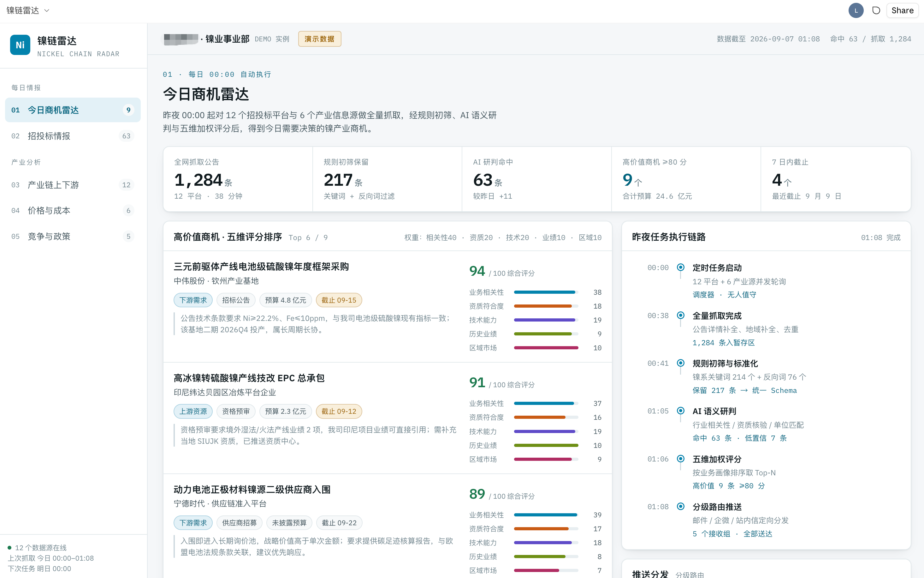
Task: Click the Share button
Action: [902, 11]
